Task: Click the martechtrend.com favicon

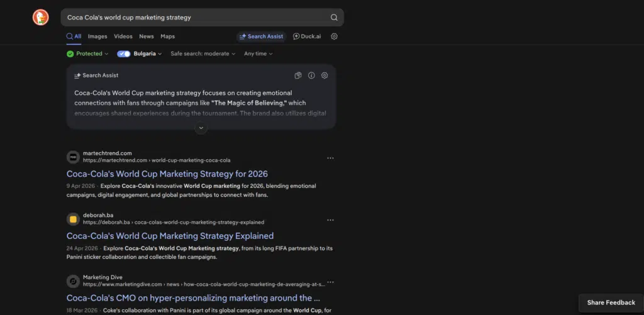Action: tap(73, 157)
